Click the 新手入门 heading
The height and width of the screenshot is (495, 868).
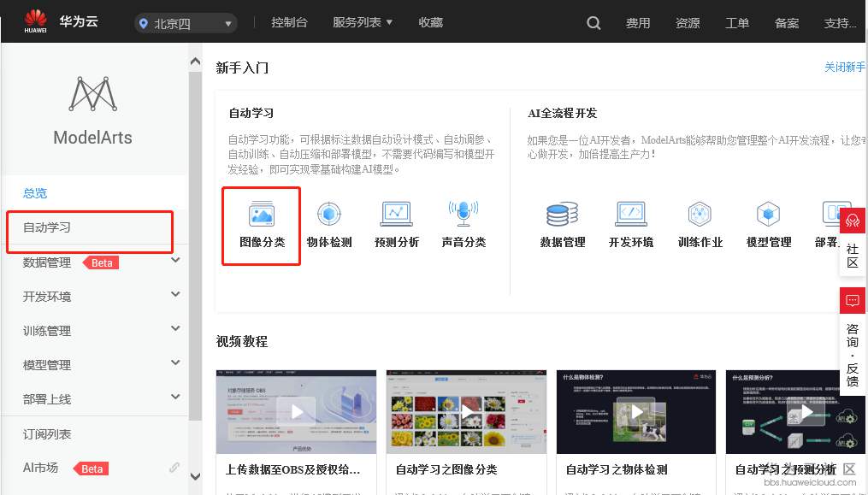242,68
